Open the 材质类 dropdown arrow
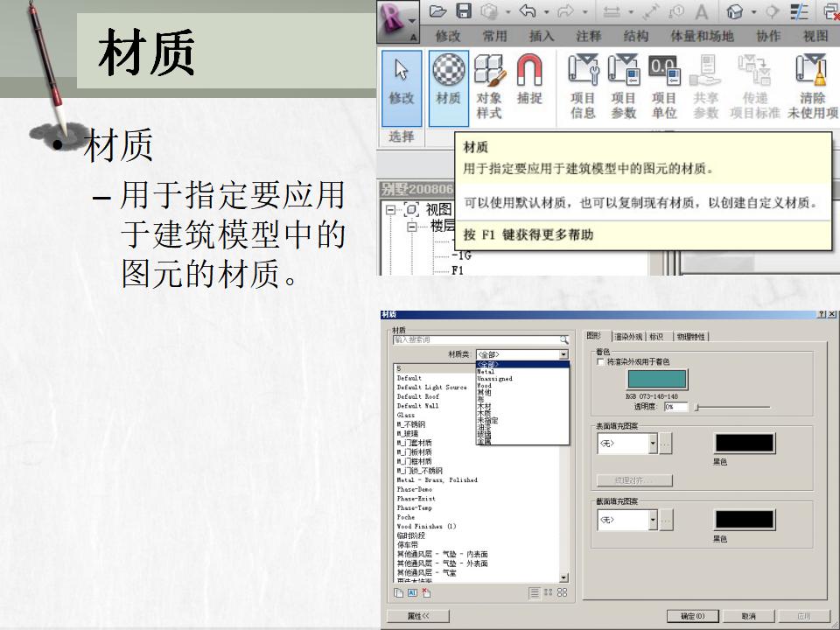 (563, 354)
